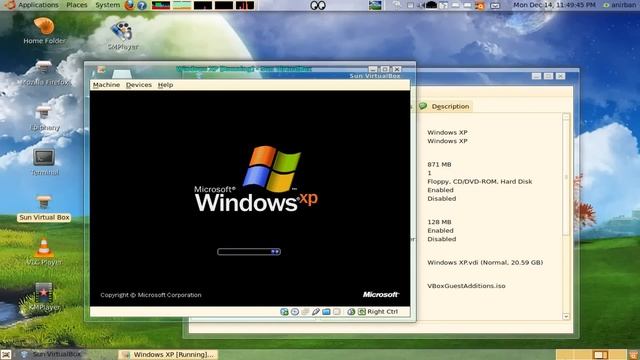Screen dimensions: 640x360
Task: Click the dimmed shared folders icon in VM status bar
Action: pos(337,312)
